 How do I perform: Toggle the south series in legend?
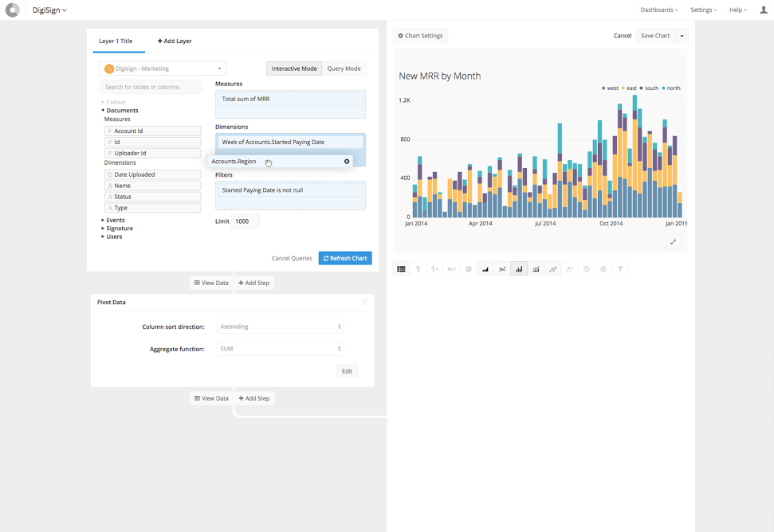click(649, 88)
